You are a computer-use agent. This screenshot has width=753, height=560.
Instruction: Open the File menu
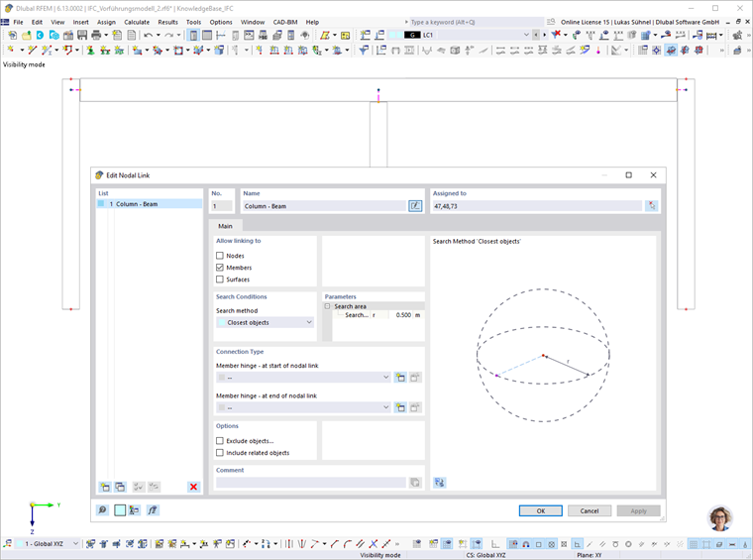click(x=18, y=22)
